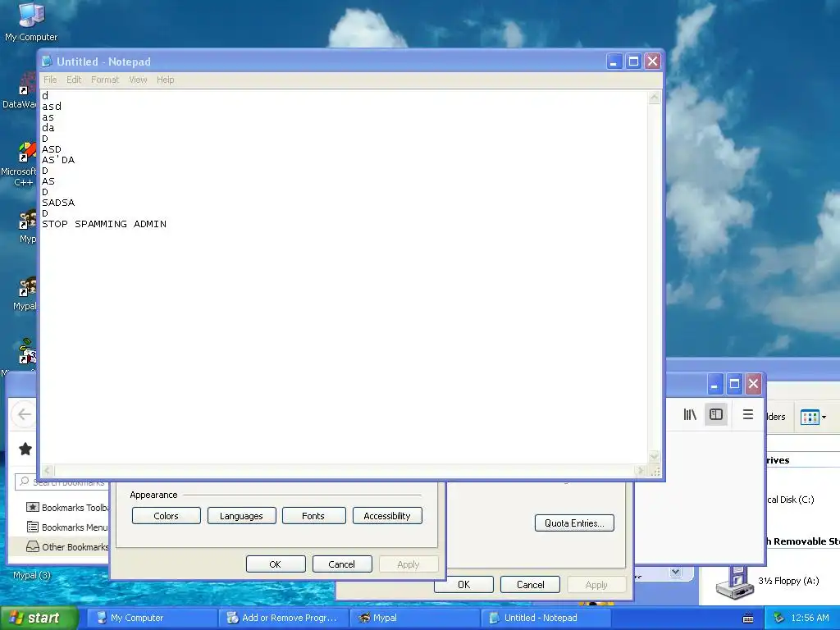Click the Bookmarks Menu folder icon
Screen dimensions: 840x630
(33, 527)
